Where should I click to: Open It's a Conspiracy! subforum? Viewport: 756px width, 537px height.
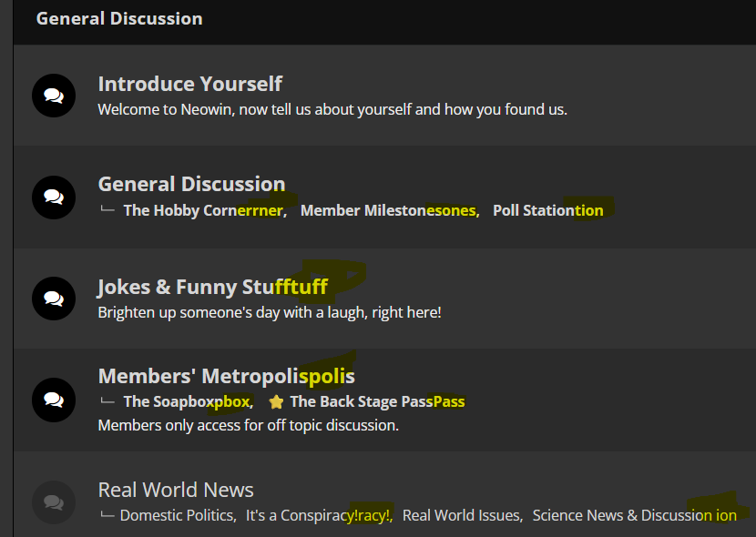click(318, 515)
